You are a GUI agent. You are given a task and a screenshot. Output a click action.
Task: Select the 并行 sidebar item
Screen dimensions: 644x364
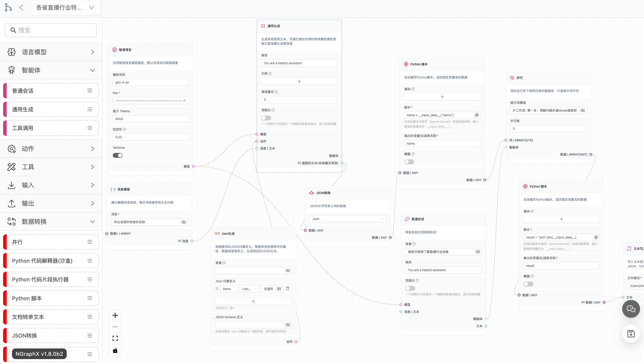coord(51,242)
